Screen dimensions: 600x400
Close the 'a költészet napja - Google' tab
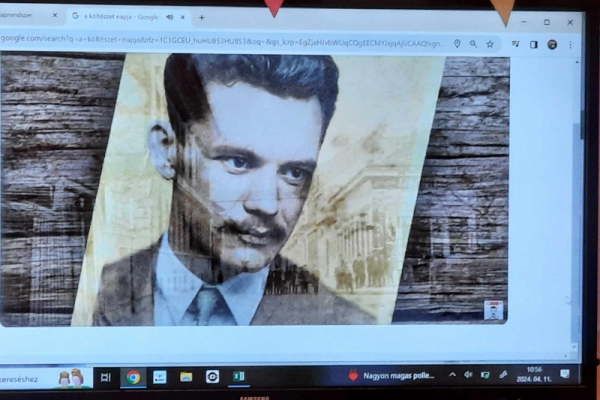183,17
